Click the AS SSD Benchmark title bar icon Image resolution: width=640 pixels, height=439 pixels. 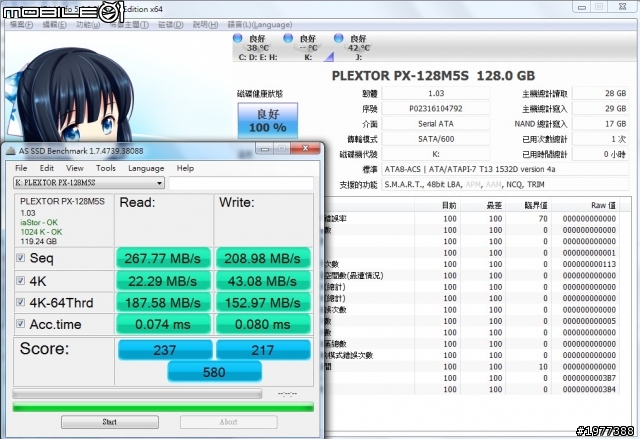click(x=11, y=151)
